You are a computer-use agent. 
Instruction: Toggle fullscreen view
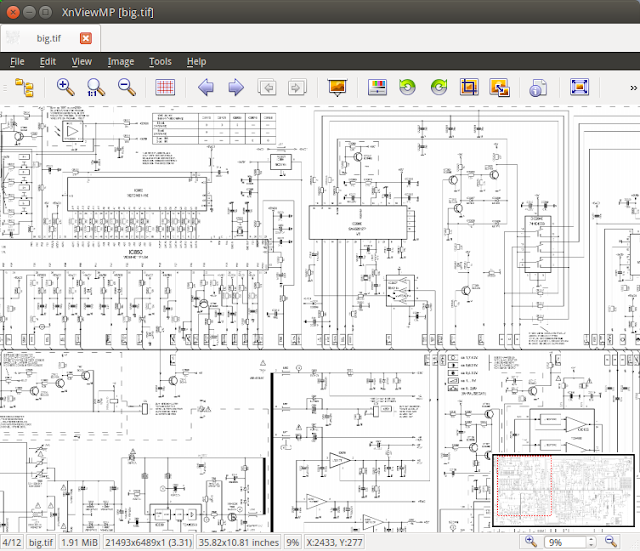580,87
